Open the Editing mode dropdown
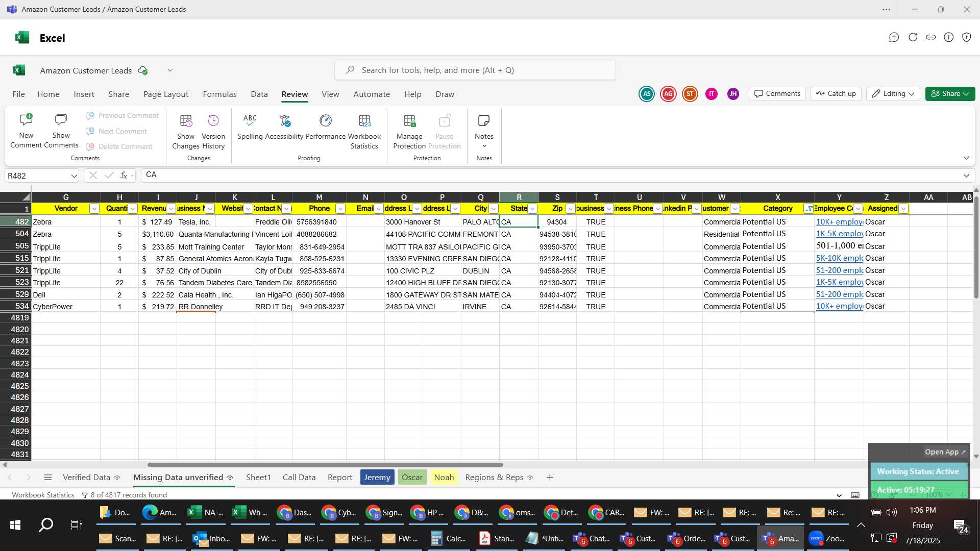 click(x=893, y=94)
